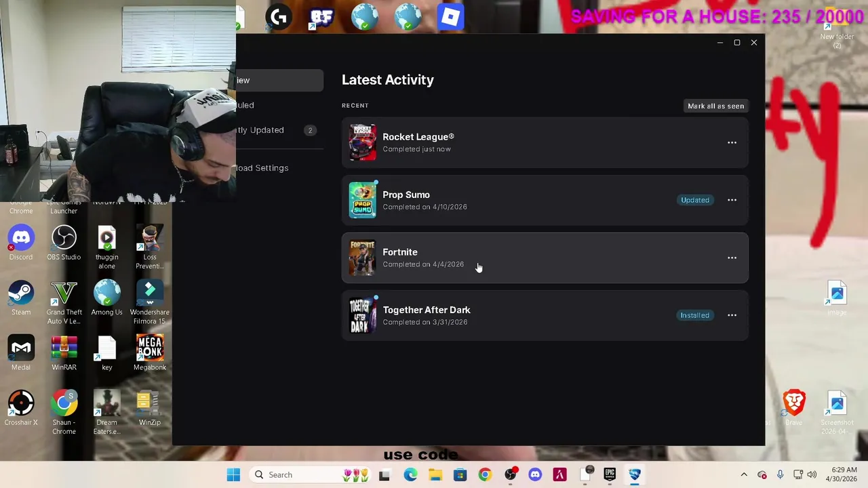Click the Prop Sumo thumbnail
The height and width of the screenshot is (488, 868).
362,200
